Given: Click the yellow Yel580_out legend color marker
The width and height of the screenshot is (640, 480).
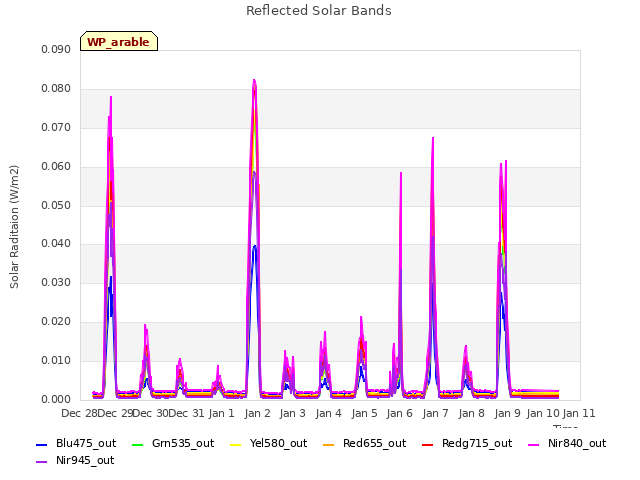Looking at the screenshot, I should tap(236, 444).
